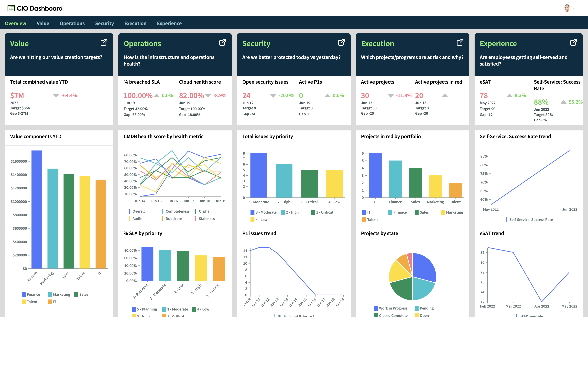Click the 88% self-service success rate
The width and height of the screenshot is (588, 368).
click(541, 102)
